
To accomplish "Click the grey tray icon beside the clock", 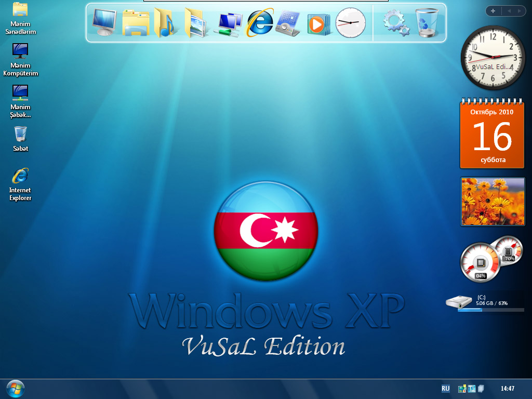I will (481, 389).
